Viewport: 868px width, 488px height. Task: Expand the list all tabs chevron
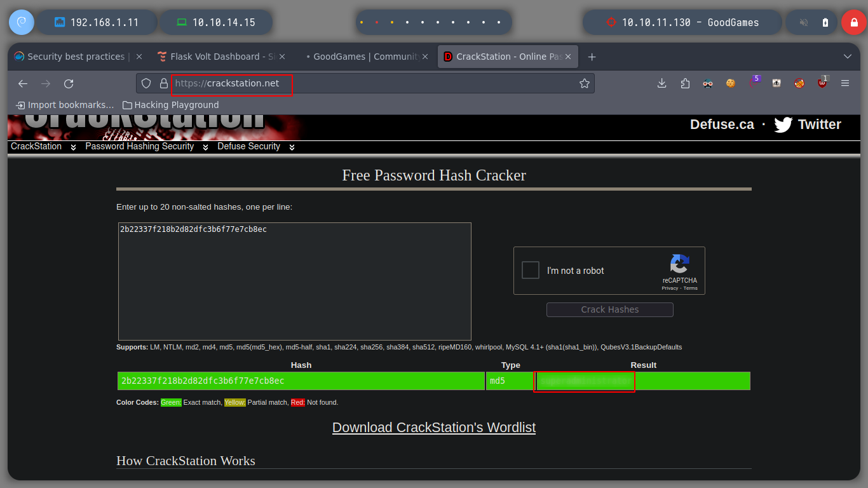pyautogui.click(x=847, y=57)
